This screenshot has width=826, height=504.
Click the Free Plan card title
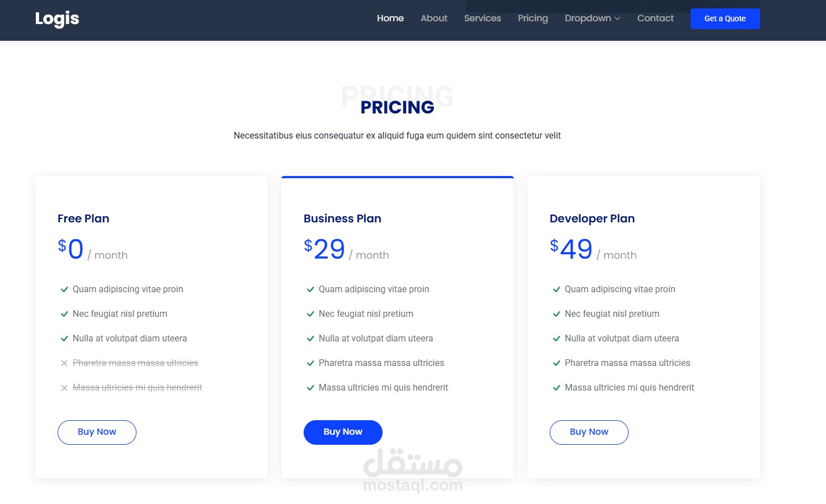click(83, 218)
